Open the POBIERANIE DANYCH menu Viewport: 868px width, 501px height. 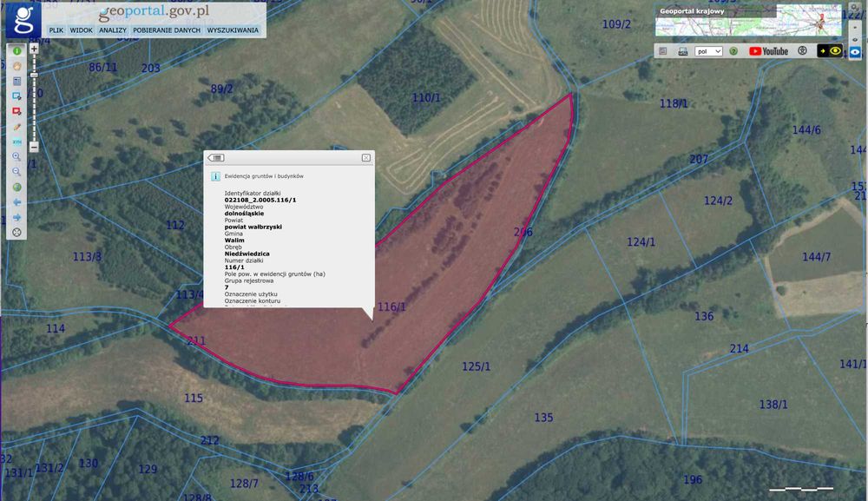click(167, 30)
